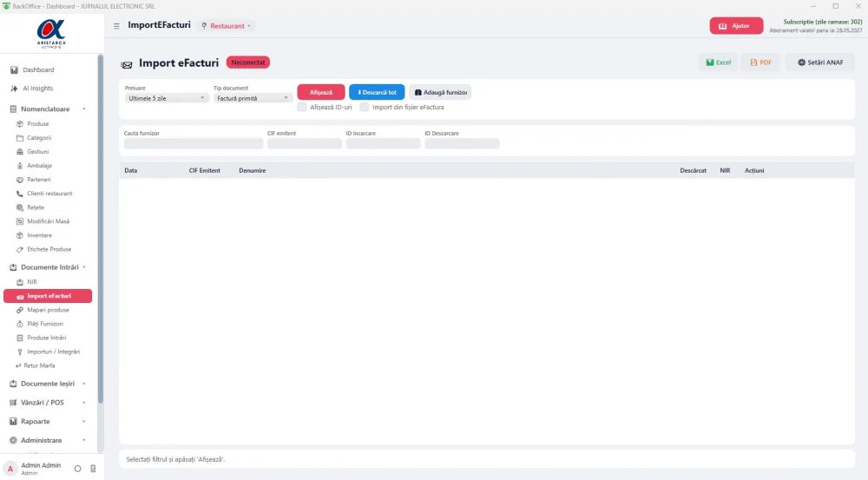Open Plăți Furnizori icon
This screenshot has width=868, height=480.
20,324
